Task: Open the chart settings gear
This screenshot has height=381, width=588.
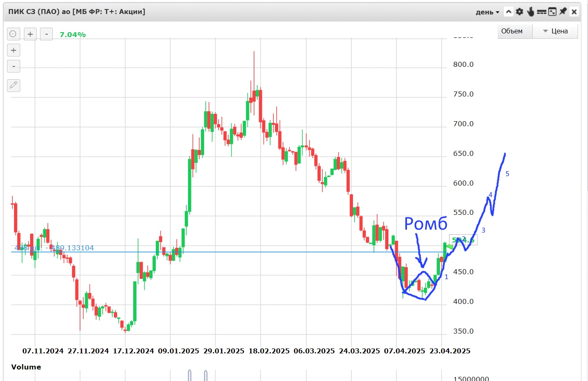Action: pyautogui.click(x=520, y=12)
